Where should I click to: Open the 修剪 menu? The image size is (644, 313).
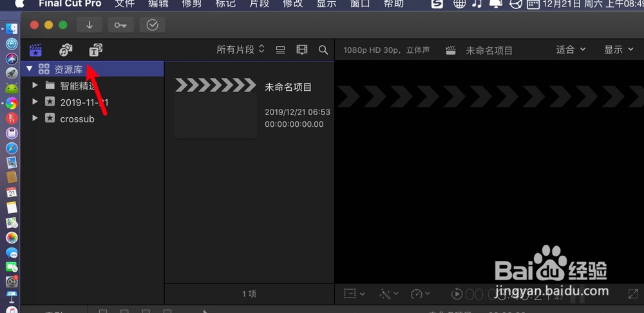click(192, 4)
